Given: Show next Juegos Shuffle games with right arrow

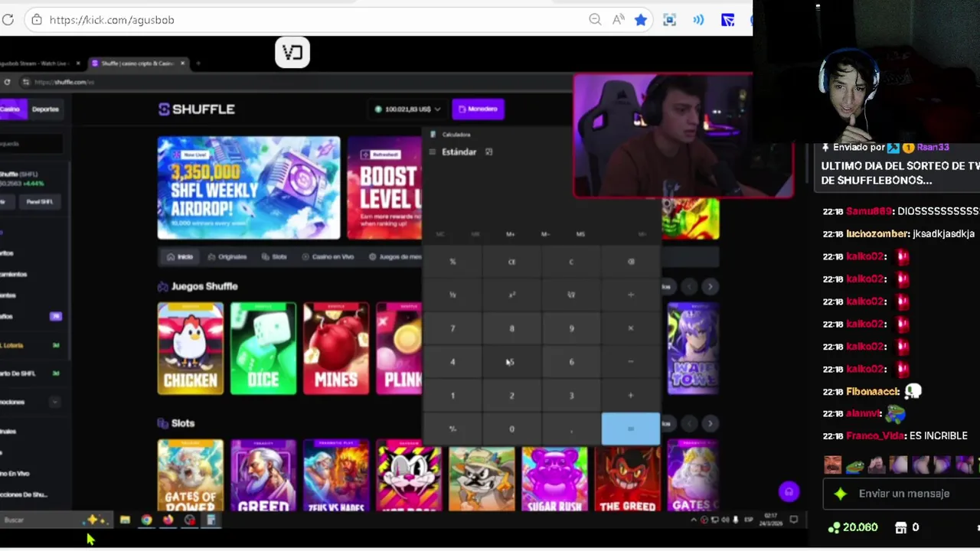Looking at the screenshot, I should coord(710,286).
